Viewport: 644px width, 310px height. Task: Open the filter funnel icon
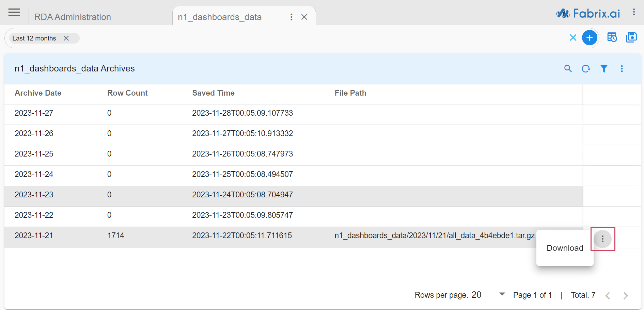(x=604, y=69)
